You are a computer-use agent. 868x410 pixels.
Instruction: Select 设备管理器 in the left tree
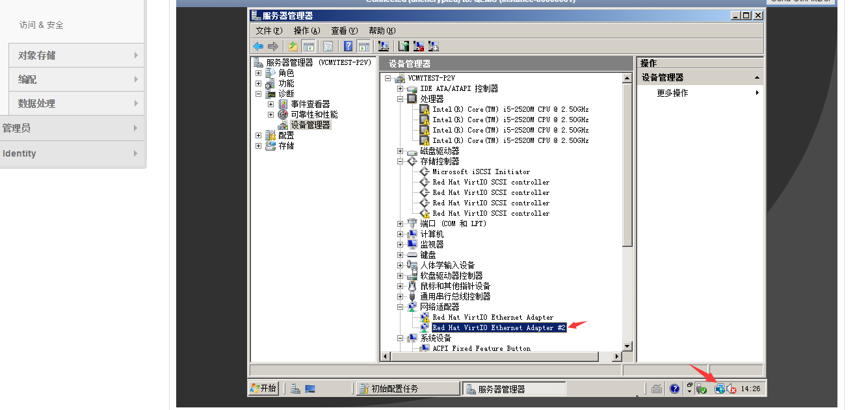click(310, 125)
